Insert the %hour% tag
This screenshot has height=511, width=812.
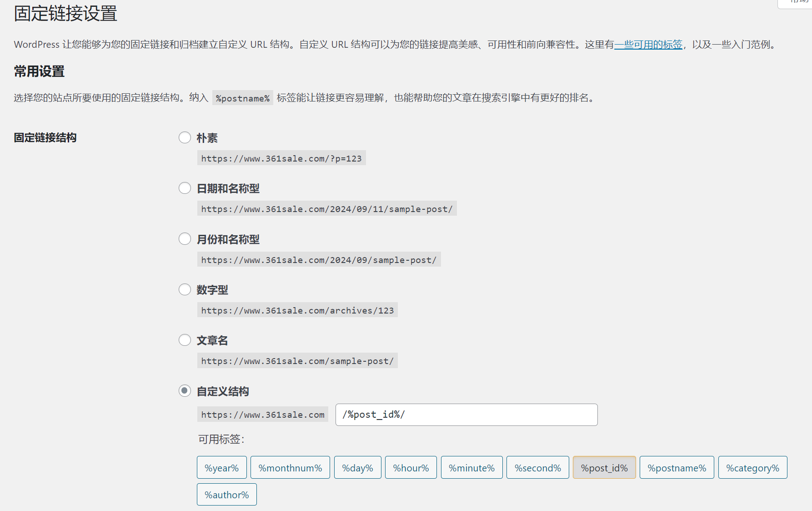pyautogui.click(x=411, y=467)
